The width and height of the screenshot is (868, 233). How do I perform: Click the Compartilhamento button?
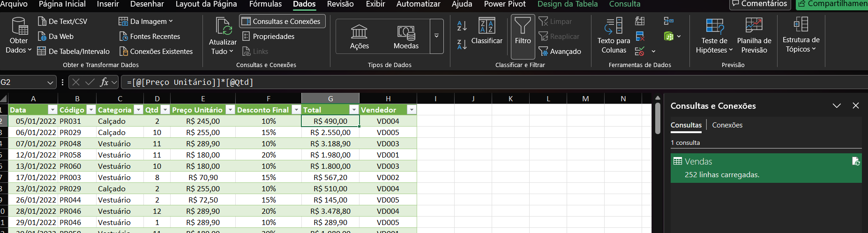[x=832, y=4]
